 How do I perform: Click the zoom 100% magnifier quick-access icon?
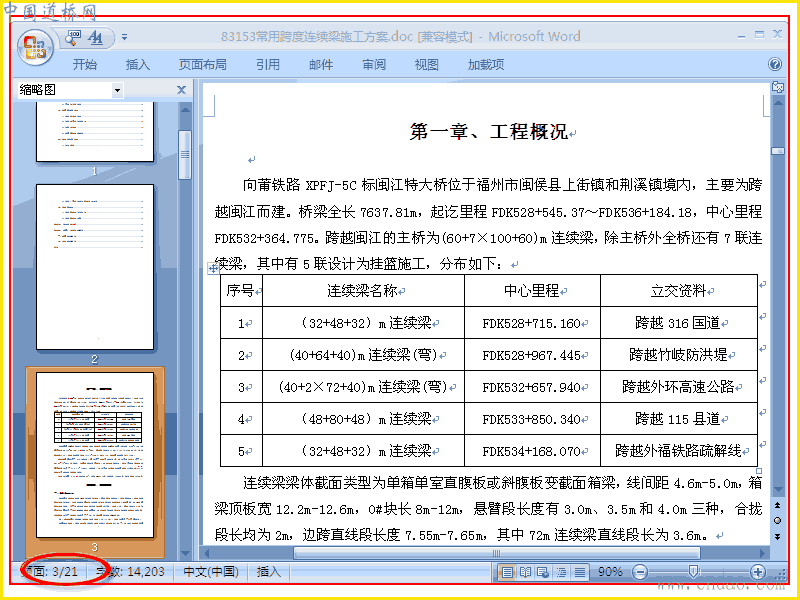tap(73, 38)
